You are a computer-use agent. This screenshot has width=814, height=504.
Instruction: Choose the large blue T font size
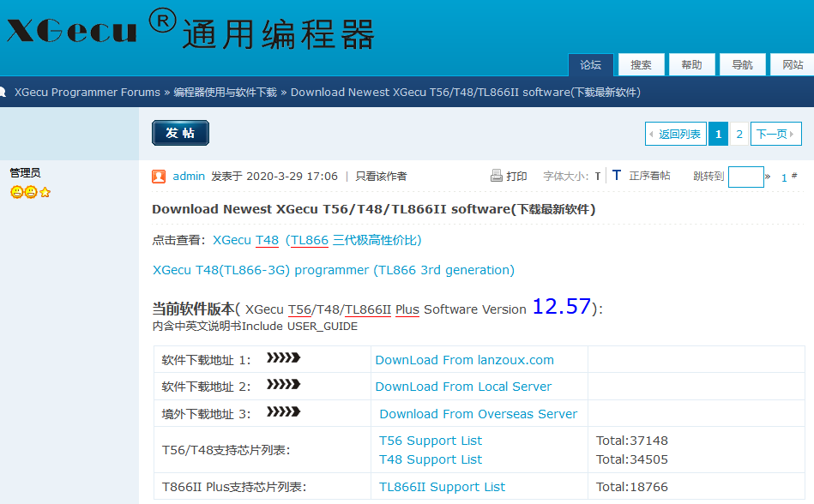[616, 175]
